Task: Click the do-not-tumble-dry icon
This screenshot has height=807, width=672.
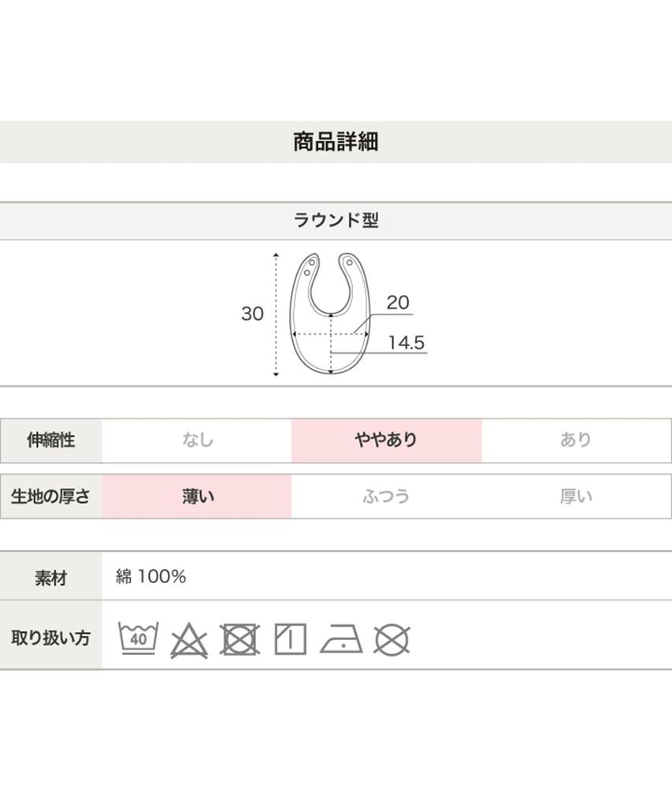Action: coord(239,639)
